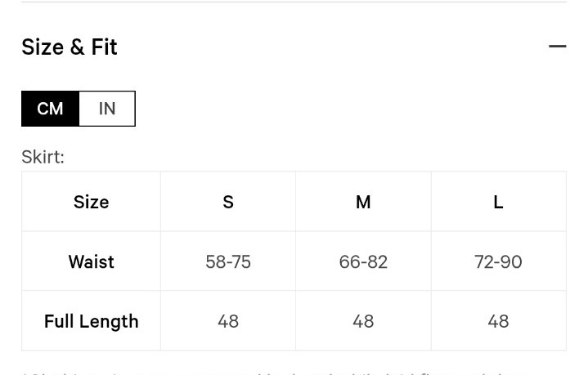
Task: Collapse the Size & Fit section minus icon
Action: 557,47
